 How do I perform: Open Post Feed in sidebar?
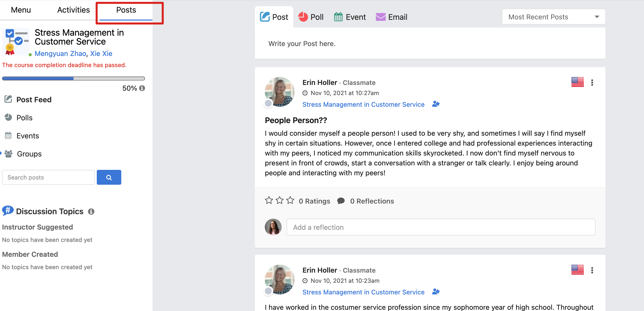click(x=34, y=100)
